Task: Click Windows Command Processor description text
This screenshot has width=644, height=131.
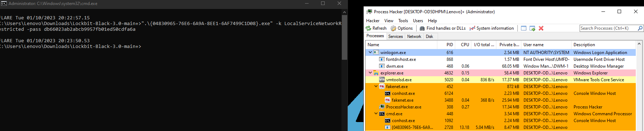Action: pyautogui.click(x=603, y=114)
